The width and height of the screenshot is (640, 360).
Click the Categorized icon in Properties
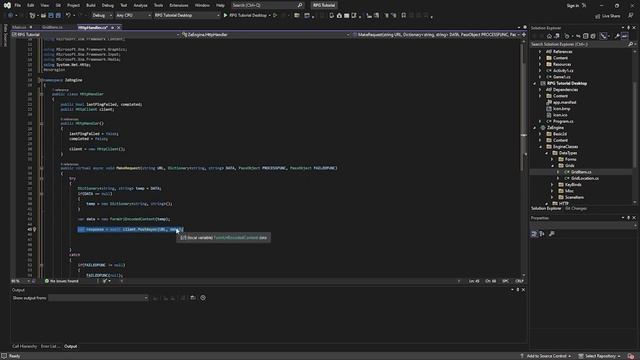[x=534, y=234]
